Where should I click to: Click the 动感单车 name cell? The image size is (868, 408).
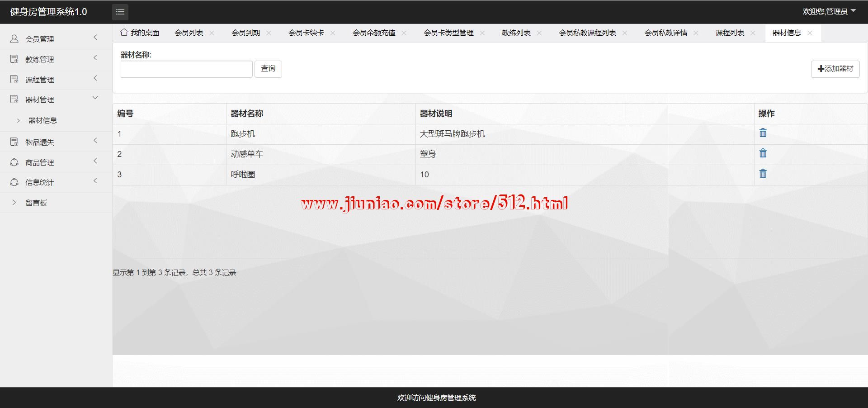coord(321,154)
